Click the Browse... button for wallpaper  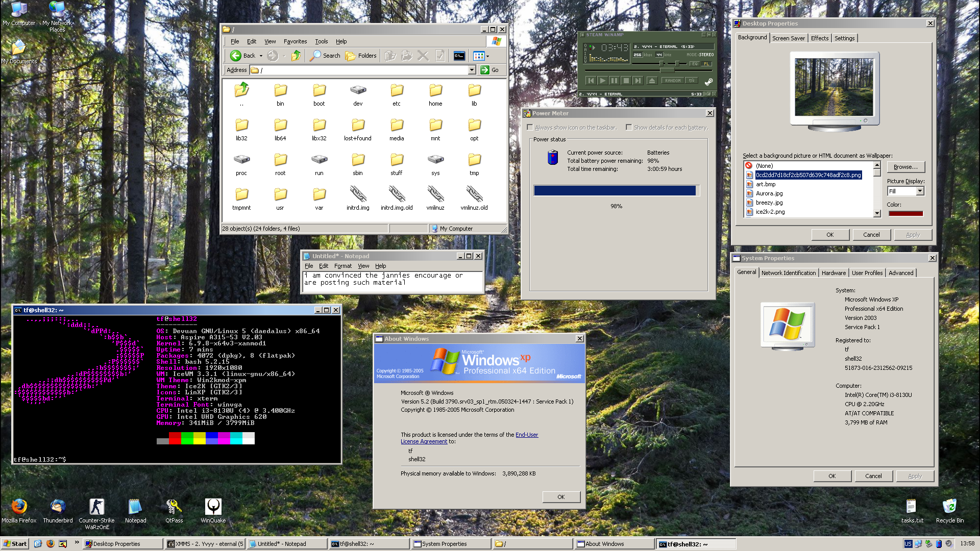pyautogui.click(x=905, y=167)
